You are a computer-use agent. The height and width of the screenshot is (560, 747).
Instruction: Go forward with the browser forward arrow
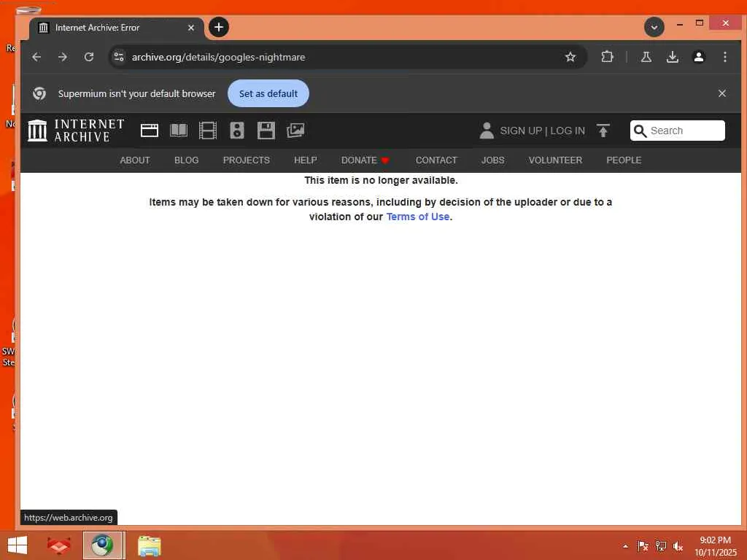tap(63, 57)
